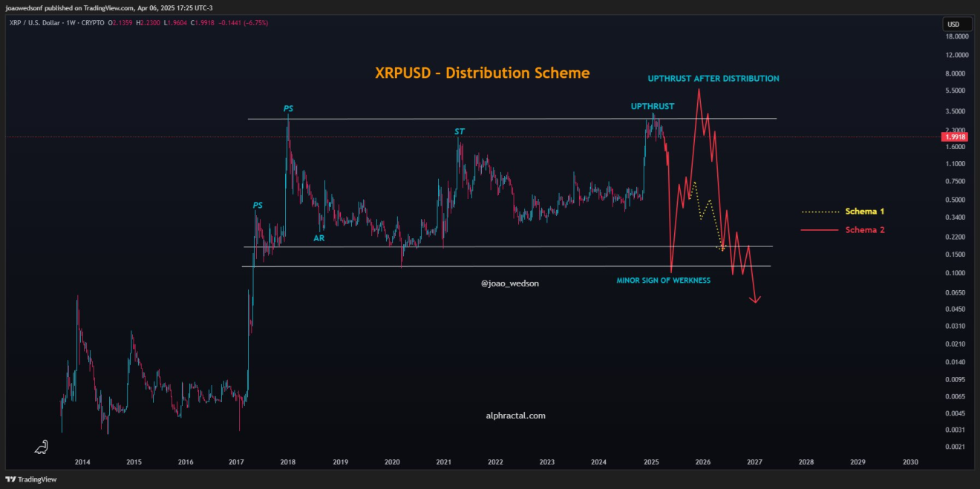The image size is (980, 489).
Task: Select the AR annotation label
Action: click(318, 238)
